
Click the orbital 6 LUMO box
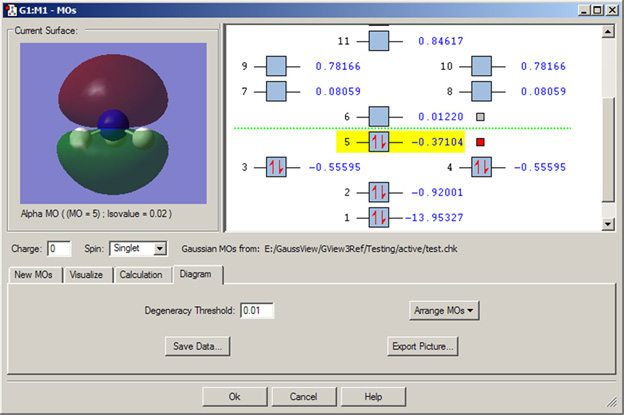(x=379, y=117)
